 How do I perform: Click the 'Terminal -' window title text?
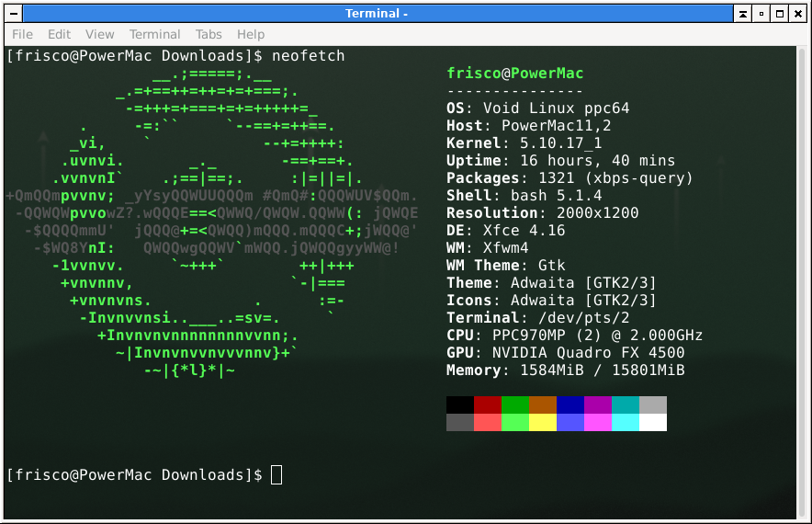click(377, 14)
